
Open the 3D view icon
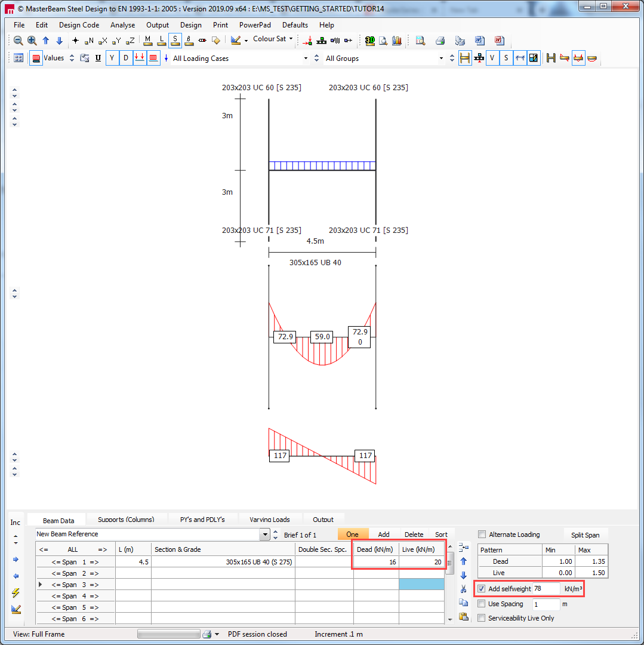click(370, 41)
